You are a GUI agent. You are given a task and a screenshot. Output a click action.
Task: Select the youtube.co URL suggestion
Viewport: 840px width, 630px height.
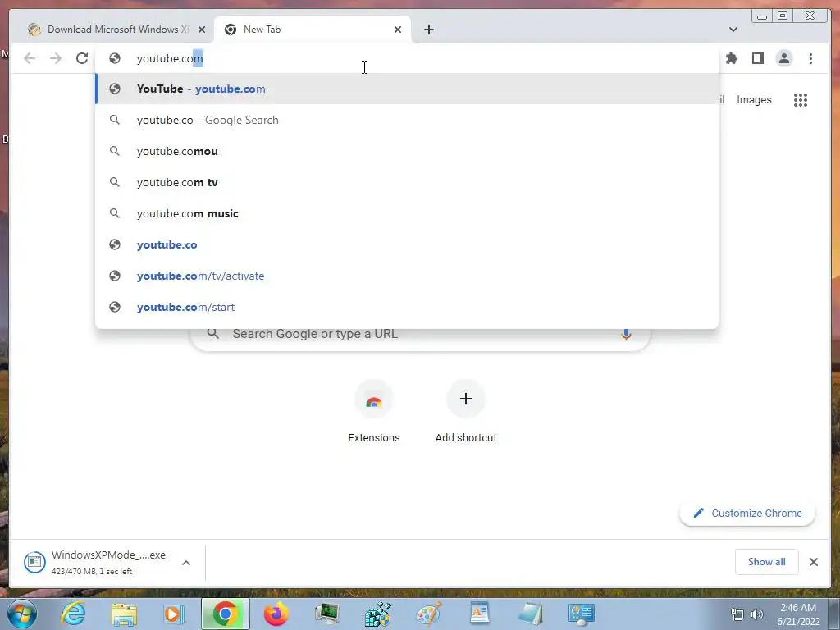click(407, 244)
